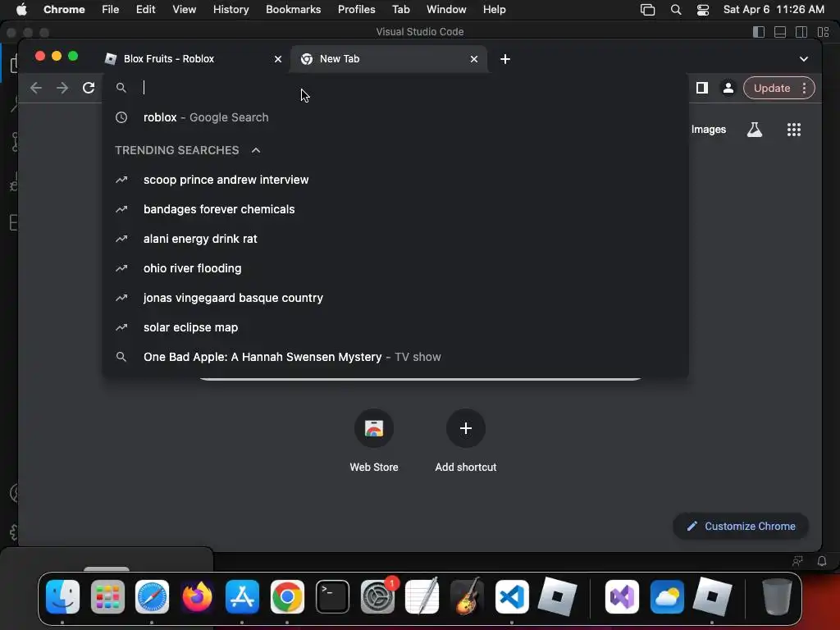Viewport: 840px width, 630px height.
Task: Open the Bookmarks menu
Action: pyautogui.click(x=293, y=10)
